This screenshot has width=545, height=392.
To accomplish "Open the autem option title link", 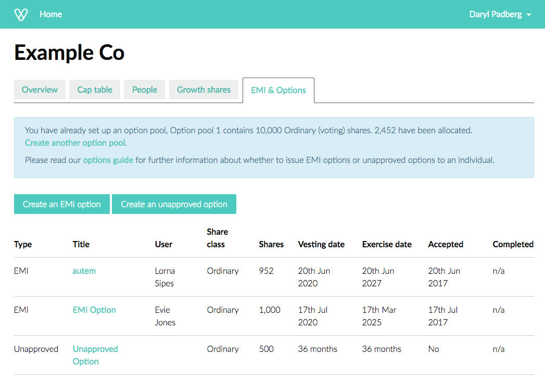I will tap(84, 271).
